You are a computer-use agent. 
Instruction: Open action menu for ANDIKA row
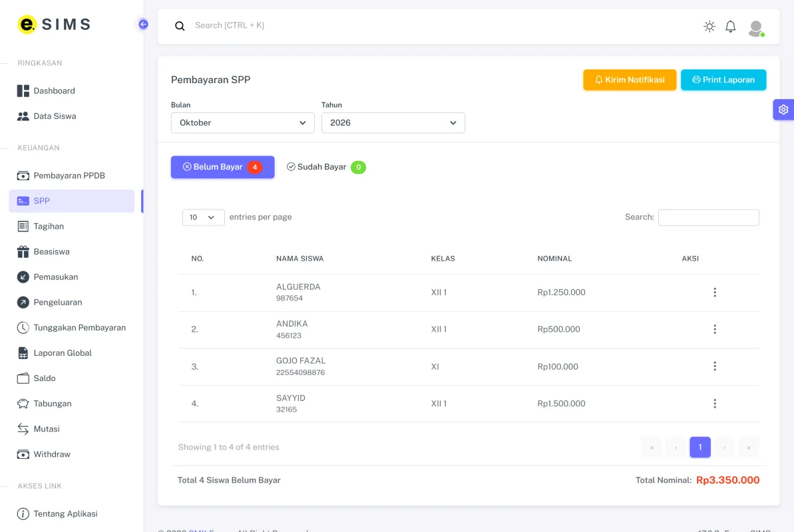(715, 329)
